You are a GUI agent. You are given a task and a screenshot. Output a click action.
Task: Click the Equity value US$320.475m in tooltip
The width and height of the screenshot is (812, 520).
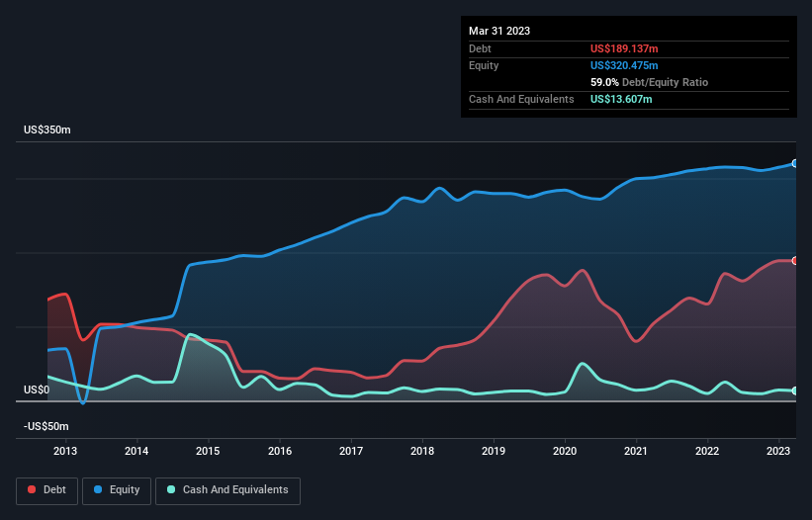[630, 65]
